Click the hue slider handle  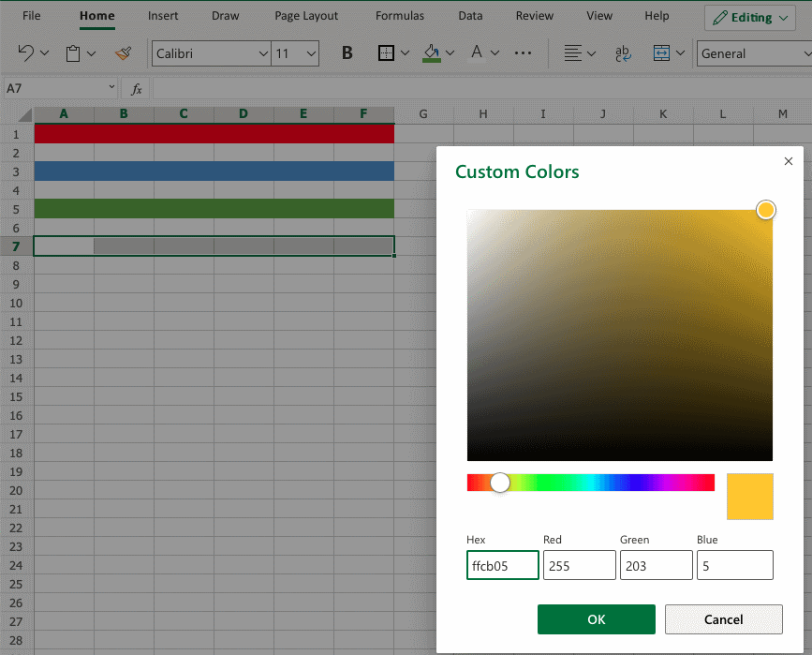pos(500,483)
